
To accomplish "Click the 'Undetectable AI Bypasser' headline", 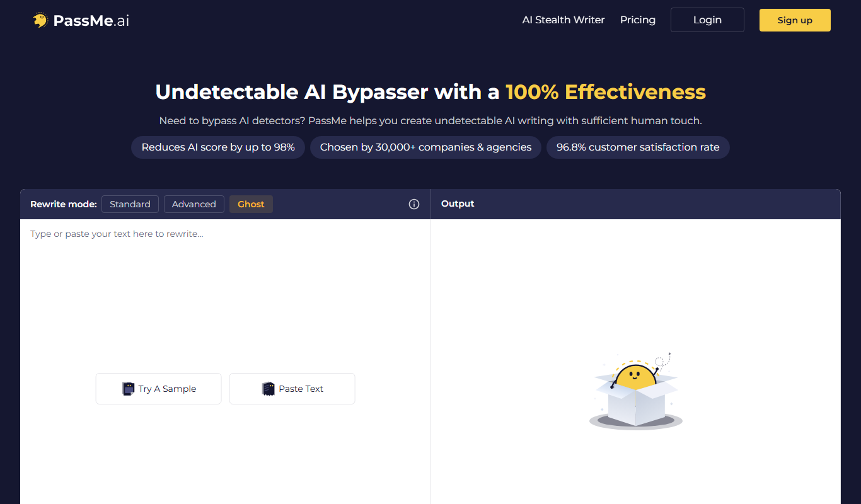I will [430, 92].
